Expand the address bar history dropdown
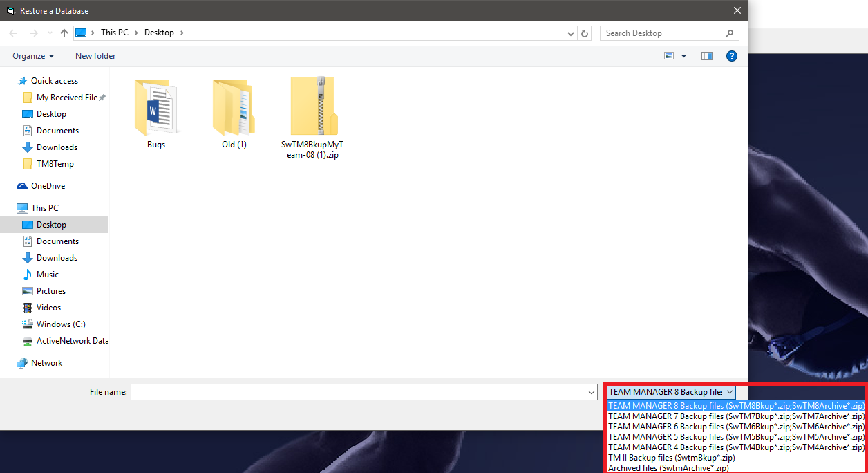The height and width of the screenshot is (473, 868). coord(571,33)
